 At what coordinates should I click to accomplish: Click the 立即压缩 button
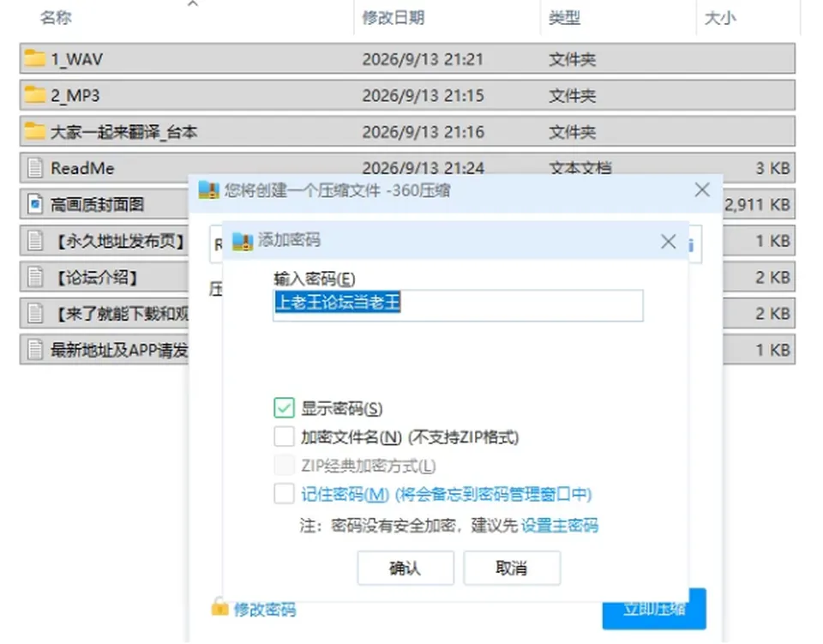654,608
